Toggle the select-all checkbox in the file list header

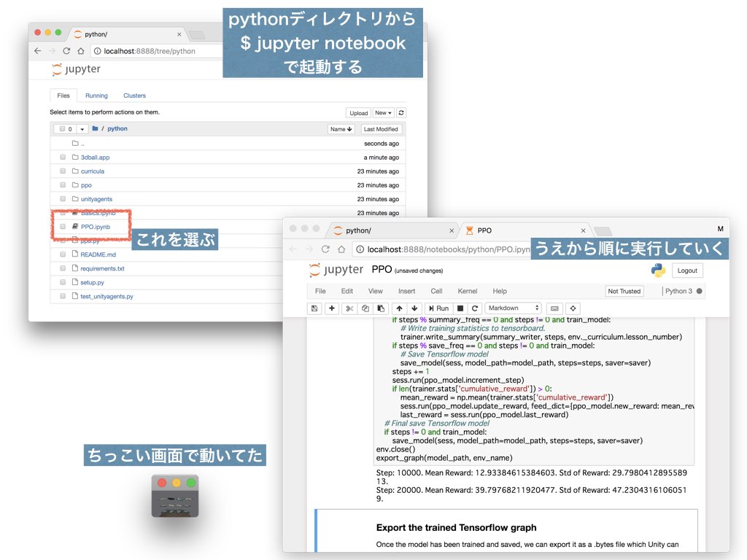pos(62,128)
